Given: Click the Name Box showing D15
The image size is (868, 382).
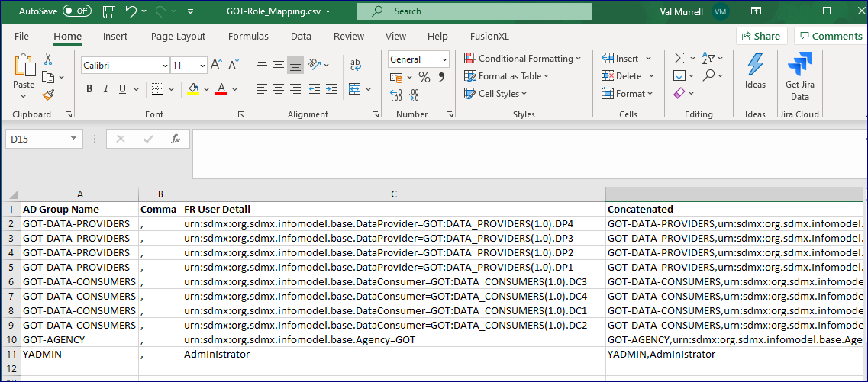Looking at the screenshot, I should tap(36, 139).
